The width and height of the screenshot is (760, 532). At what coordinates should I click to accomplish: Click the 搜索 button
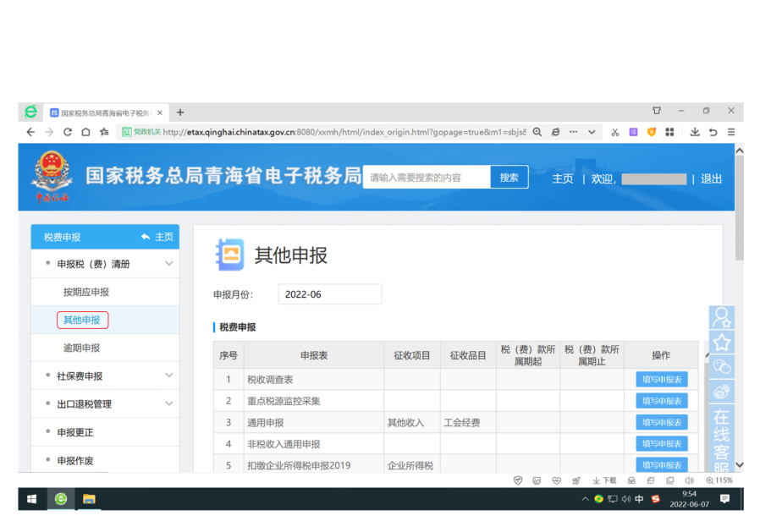tap(509, 178)
